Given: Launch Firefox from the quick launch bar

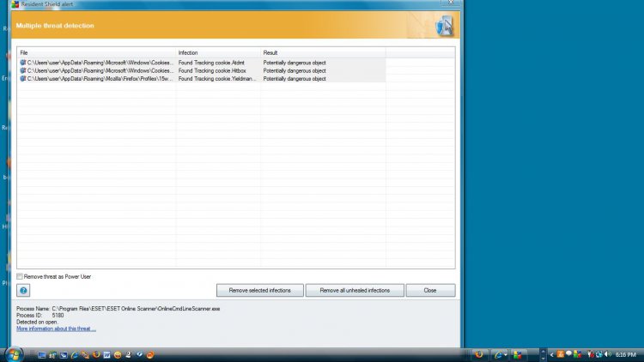Looking at the screenshot, I should point(96,354).
